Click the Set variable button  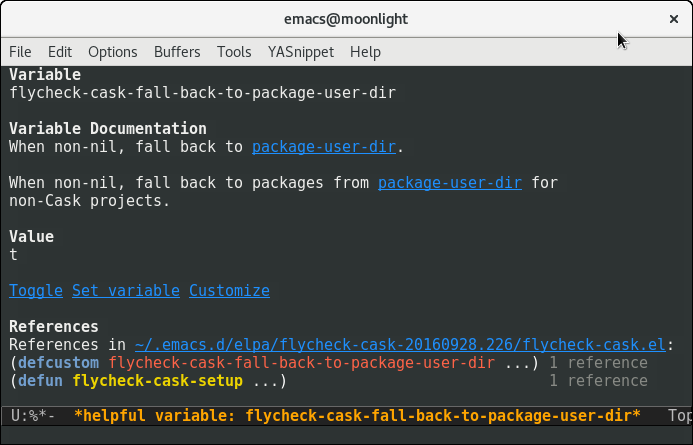click(x=126, y=291)
